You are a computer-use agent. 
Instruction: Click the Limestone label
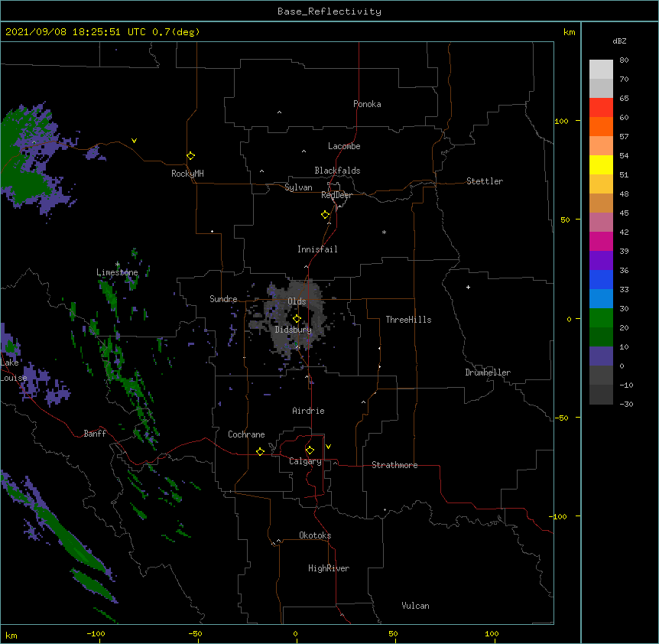coord(117,272)
